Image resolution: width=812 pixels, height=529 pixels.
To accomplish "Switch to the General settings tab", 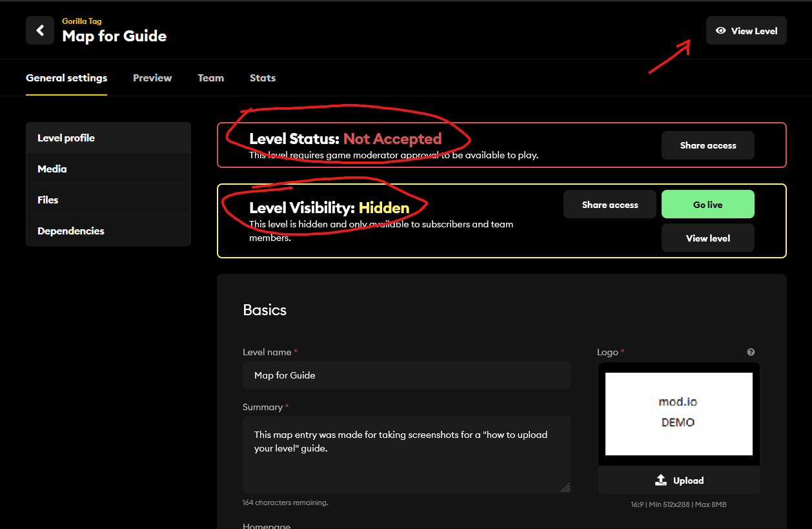I will click(x=66, y=78).
